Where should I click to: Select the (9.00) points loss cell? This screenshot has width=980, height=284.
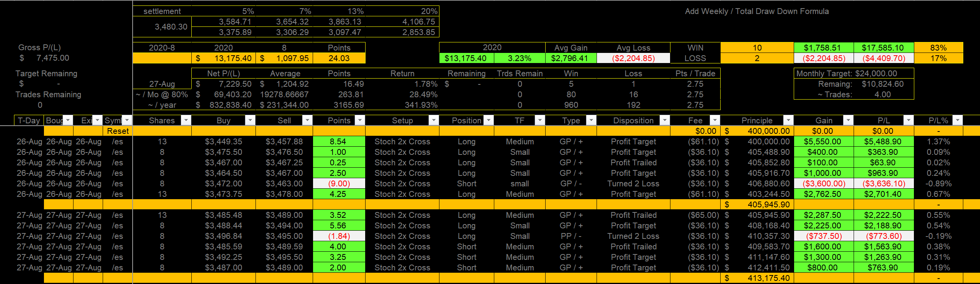pos(339,184)
